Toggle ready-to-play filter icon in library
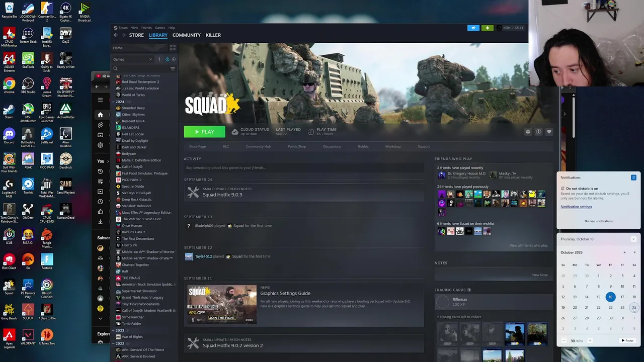This screenshot has width=644, height=362. click(x=174, y=59)
